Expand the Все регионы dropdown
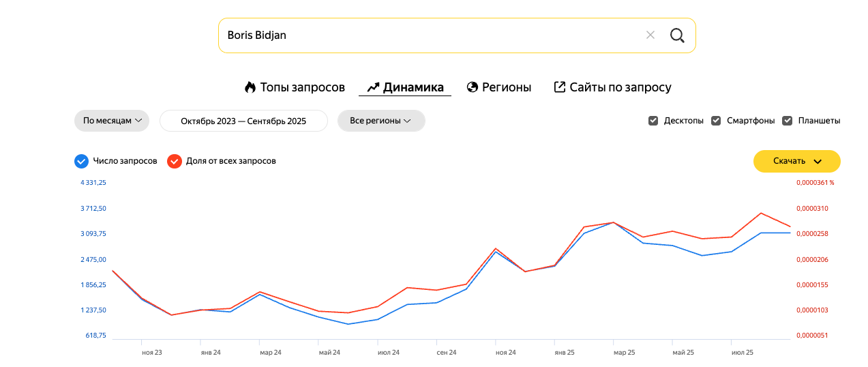 click(x=381, y=121)
